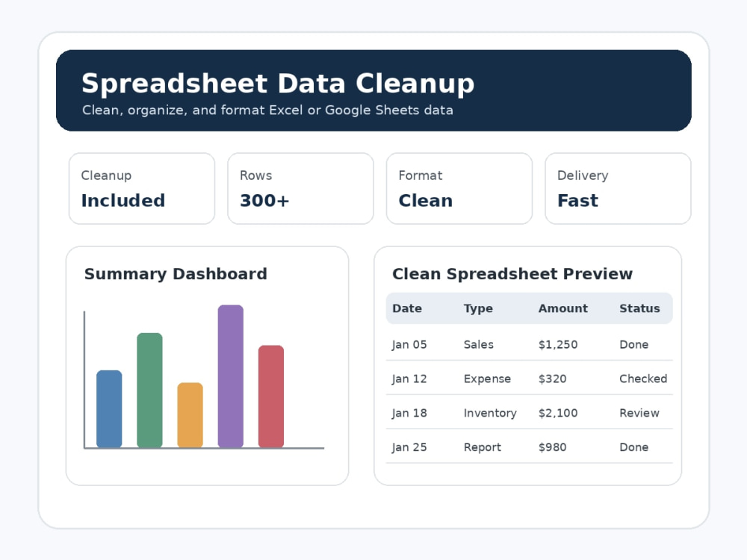This screenshot has width=747, height=560.
Task: Click the Inventory $2,100 amount cell
Action: point(558,413)
